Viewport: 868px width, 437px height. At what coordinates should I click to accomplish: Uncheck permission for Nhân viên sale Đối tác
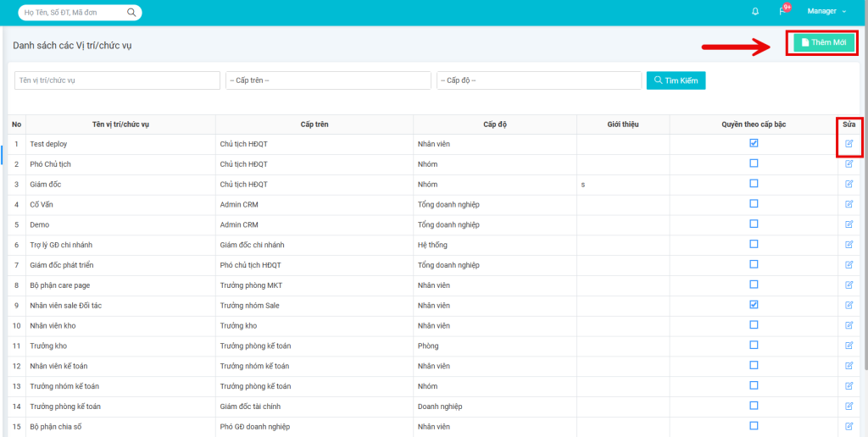coord(754,304)
